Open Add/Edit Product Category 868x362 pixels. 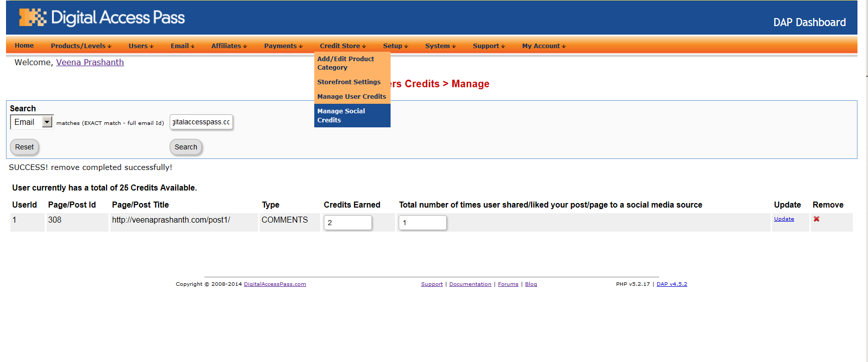pos(346,63)
